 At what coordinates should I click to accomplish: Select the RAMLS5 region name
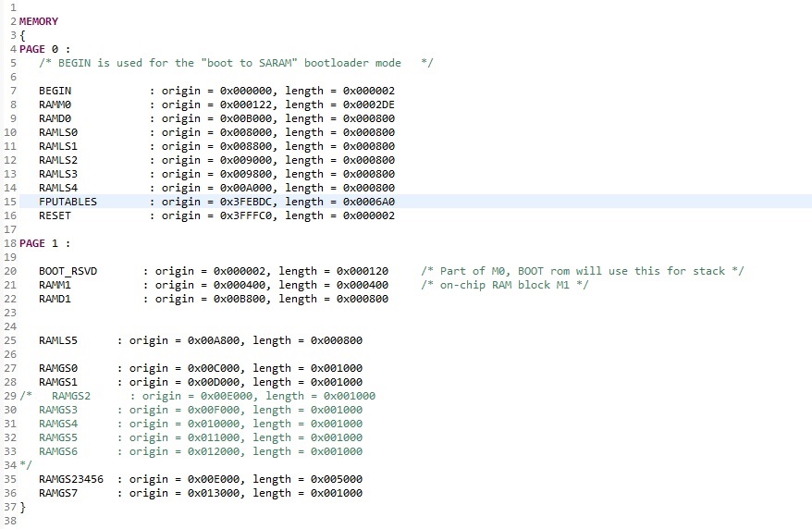coord(58,340)
